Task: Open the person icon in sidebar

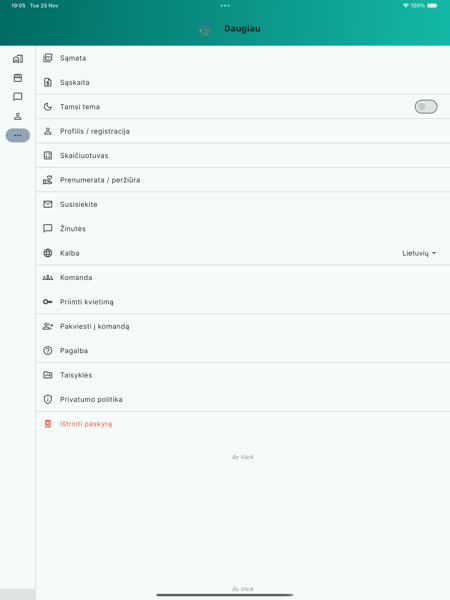Action: click(x=18, y=116)
